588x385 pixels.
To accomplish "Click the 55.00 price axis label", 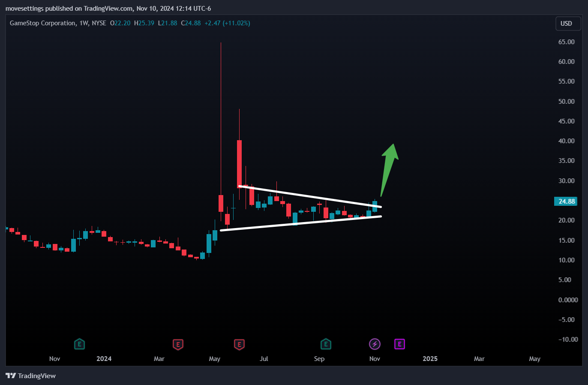I will pos(566,81).
